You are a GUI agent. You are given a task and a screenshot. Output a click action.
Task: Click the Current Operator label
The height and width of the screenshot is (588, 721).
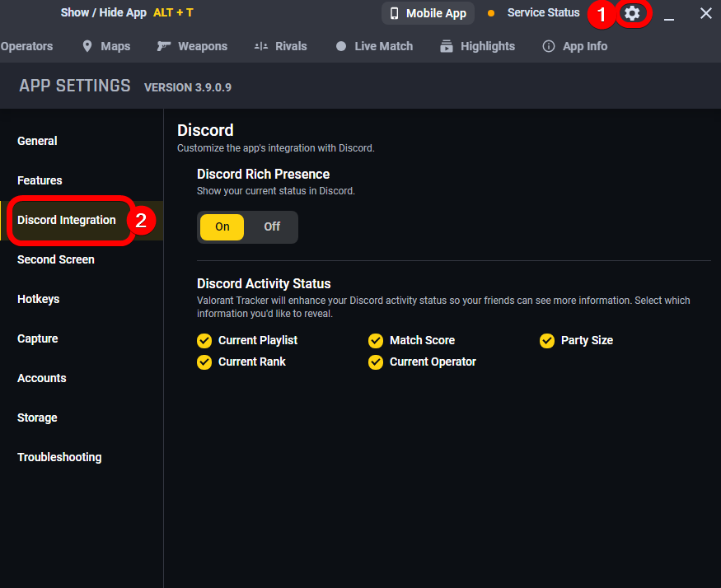(x=433, y=362)
